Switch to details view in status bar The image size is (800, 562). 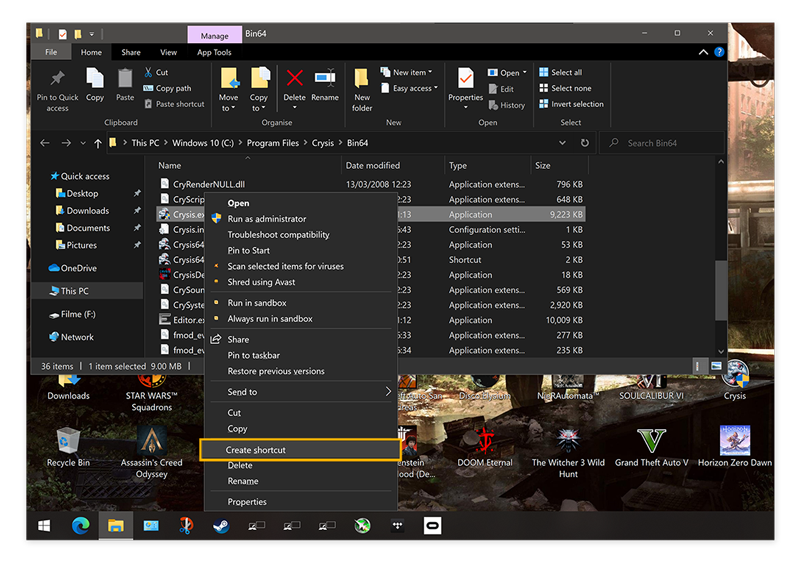(702, 367)
